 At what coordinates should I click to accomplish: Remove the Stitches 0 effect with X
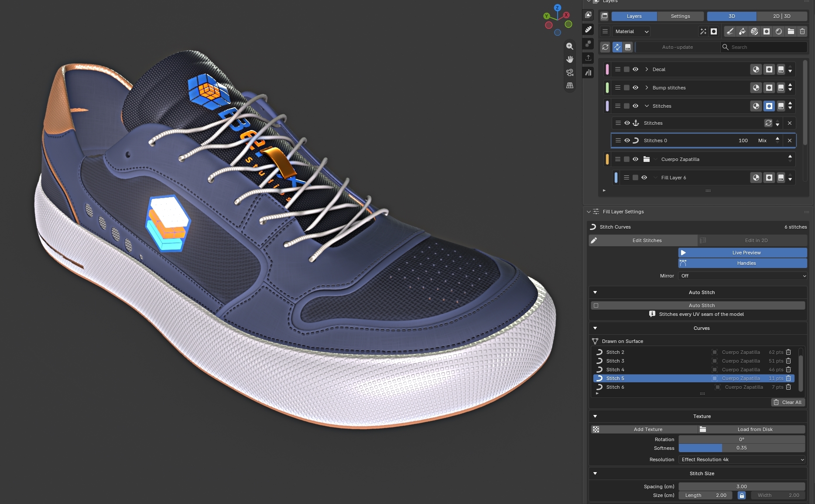point(790,141)
